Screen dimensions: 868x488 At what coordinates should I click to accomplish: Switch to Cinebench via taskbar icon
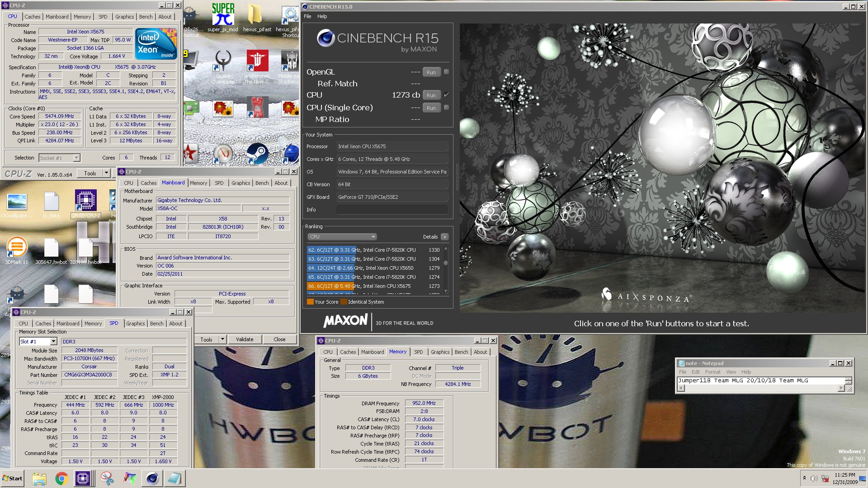click(152, 479)
